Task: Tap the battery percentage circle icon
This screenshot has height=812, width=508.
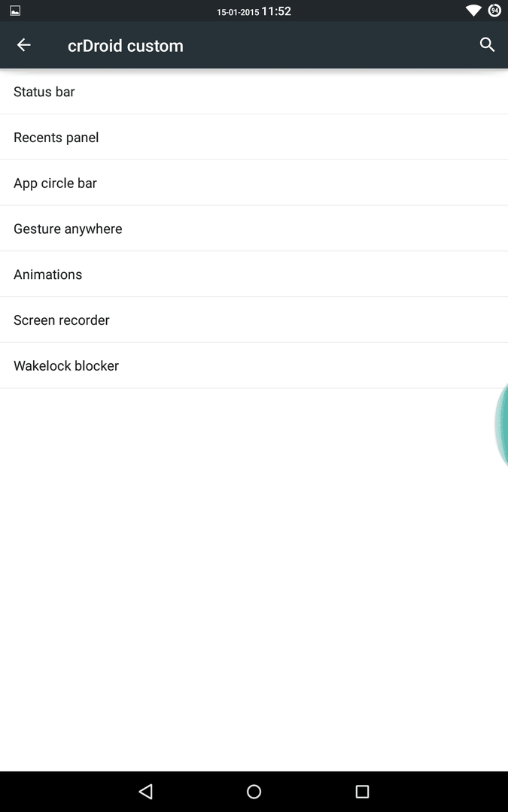Action: tap(494, 11)
